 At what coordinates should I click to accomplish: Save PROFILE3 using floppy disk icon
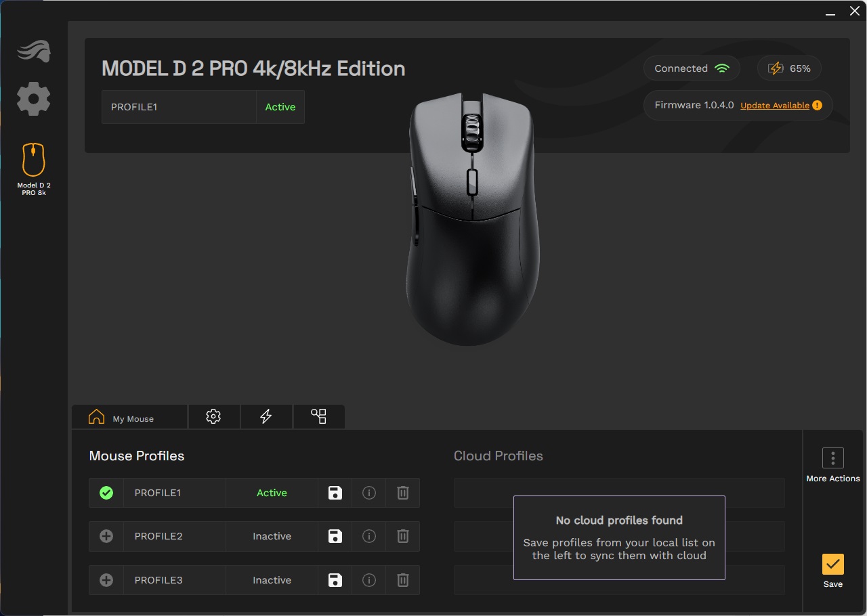(x=335, y=580)
